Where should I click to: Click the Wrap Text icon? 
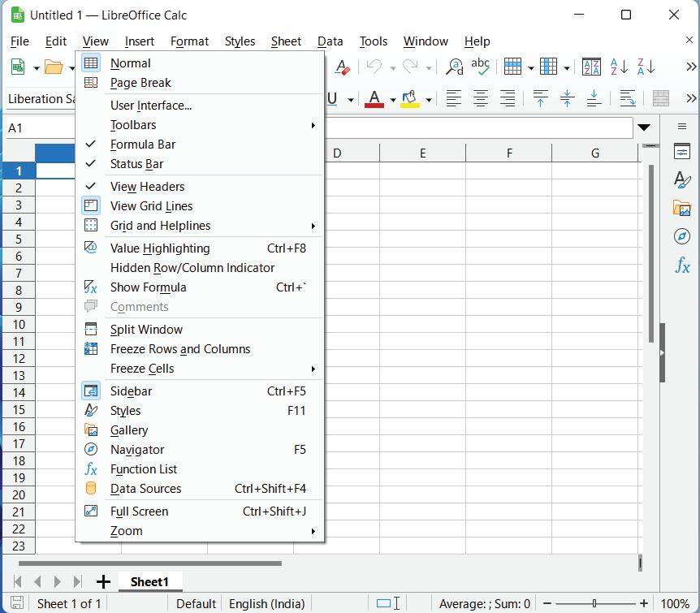628,98
